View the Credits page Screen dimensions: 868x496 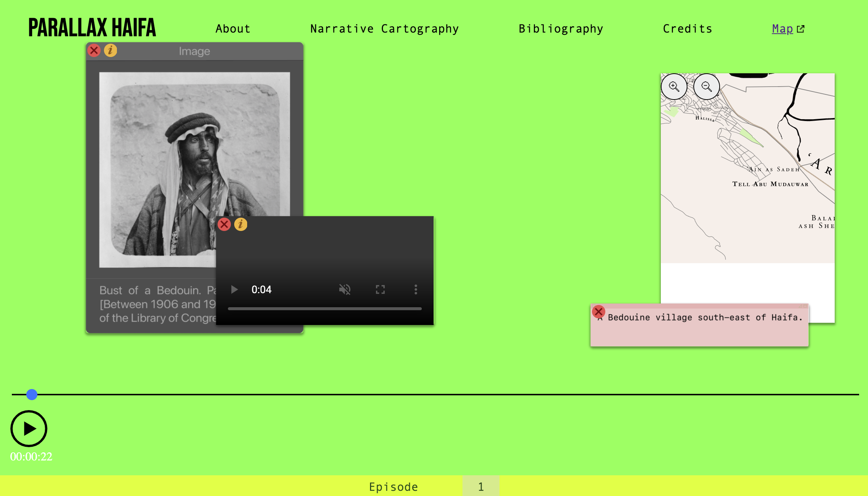[x=687, y=29]
